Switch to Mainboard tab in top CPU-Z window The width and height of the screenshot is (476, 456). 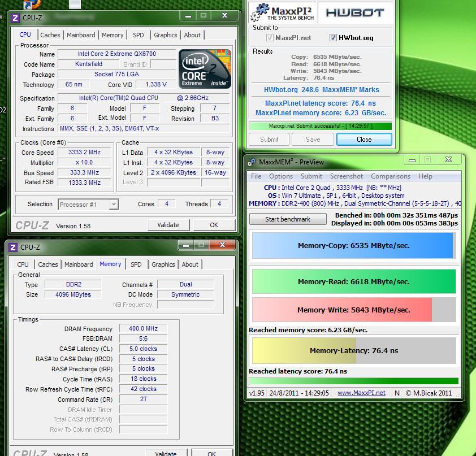coord(81,35)
